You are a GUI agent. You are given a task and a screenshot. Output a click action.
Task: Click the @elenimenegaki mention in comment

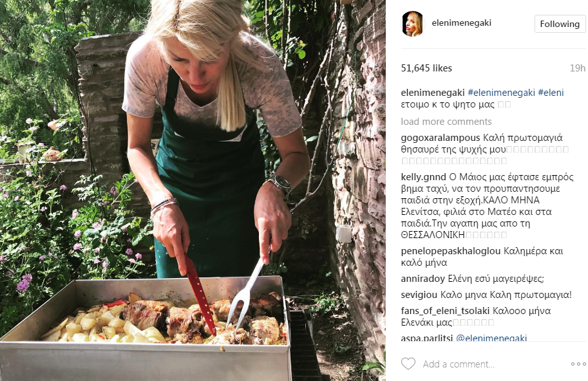491,338
